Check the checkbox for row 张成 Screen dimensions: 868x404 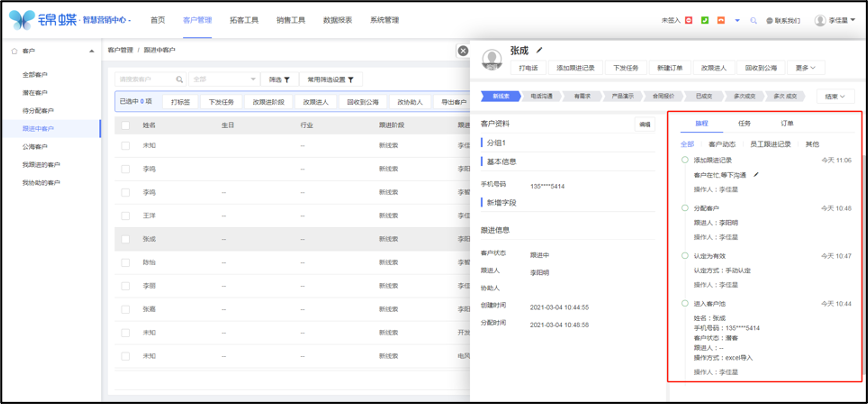125,239
